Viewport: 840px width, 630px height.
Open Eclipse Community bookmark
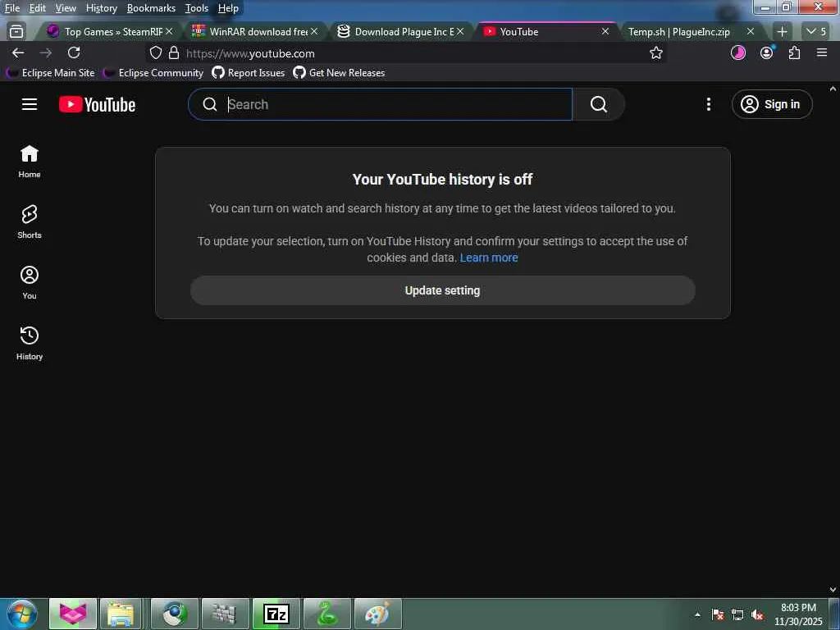[155, 73]
